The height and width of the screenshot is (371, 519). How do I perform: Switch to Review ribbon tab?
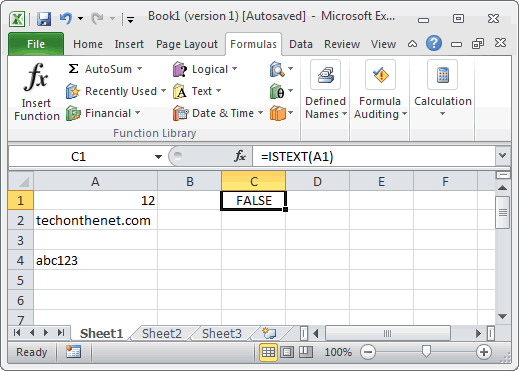(342, 44)
